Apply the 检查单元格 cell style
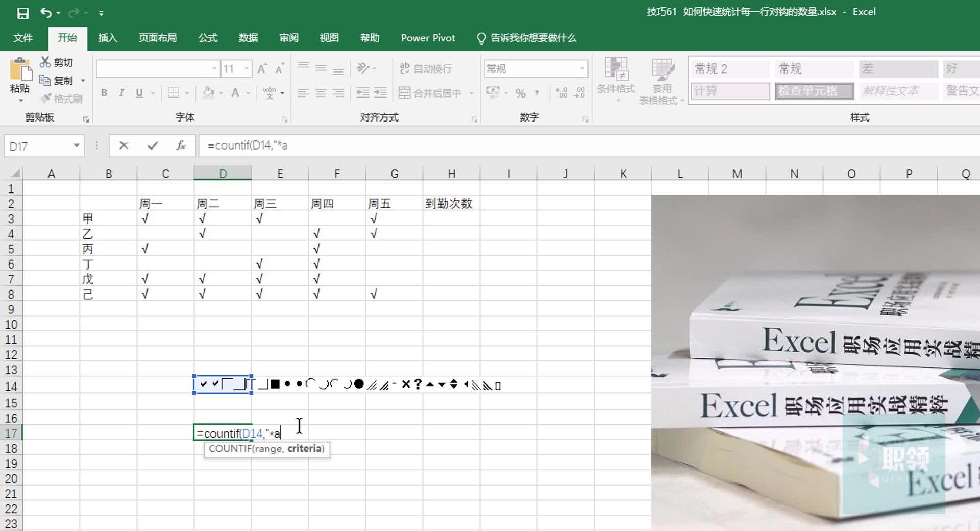The height and width of the screenshot is (531, 980). (814, 91)
